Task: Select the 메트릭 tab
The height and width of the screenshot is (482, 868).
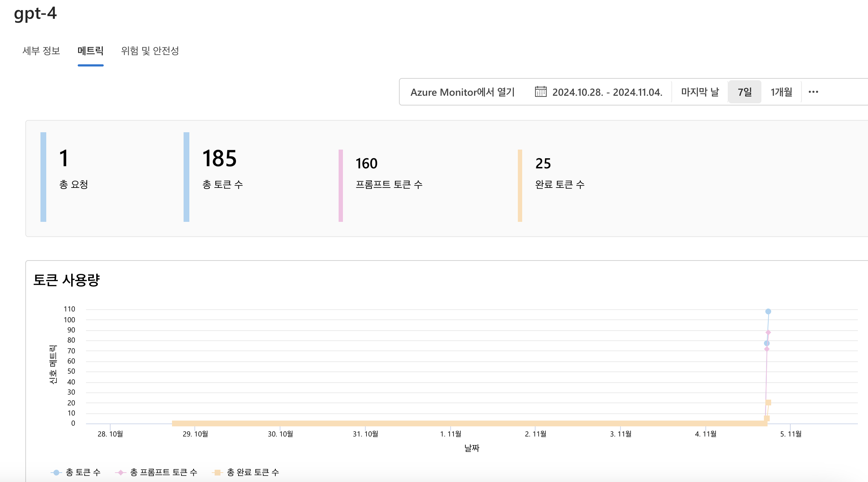Action: (x=90, y=51)
